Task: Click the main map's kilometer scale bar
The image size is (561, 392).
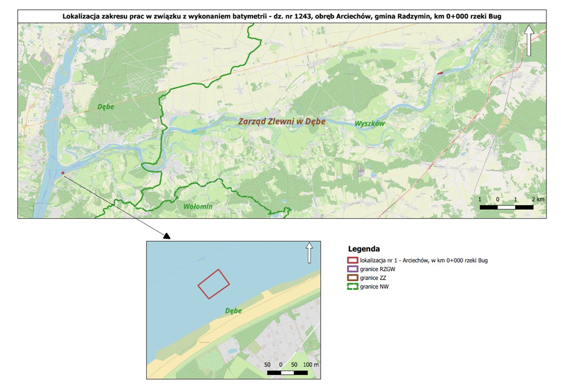Action: (x=506, y=207)
